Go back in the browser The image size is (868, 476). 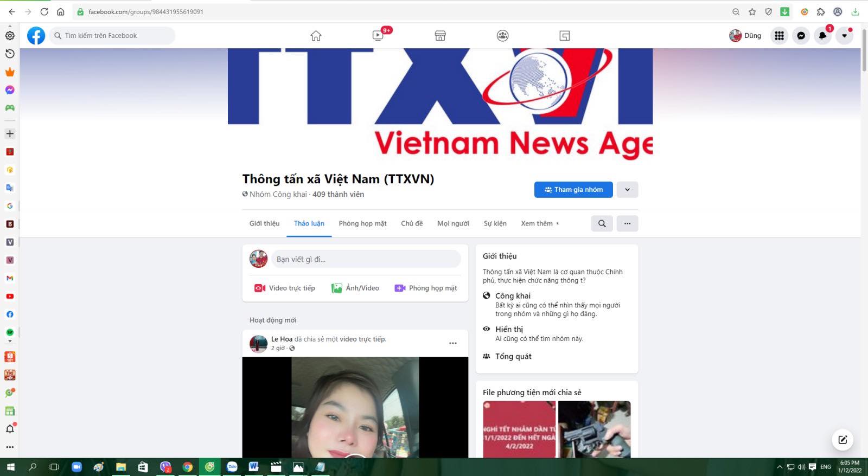click(x=12, y=11)
